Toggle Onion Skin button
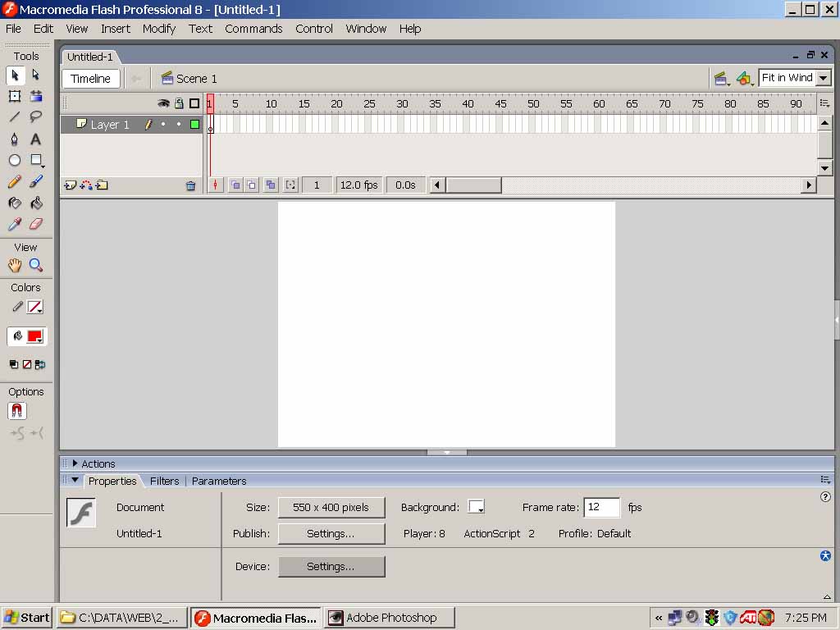 [235, 185]
